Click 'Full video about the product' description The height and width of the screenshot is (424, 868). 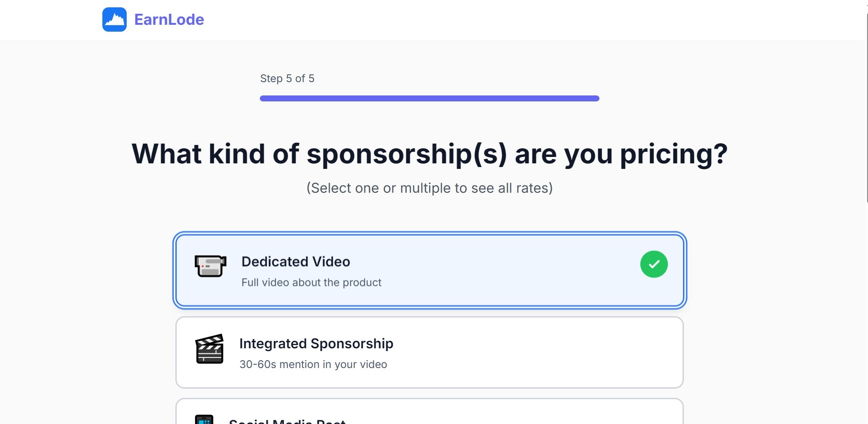(311, 283)
